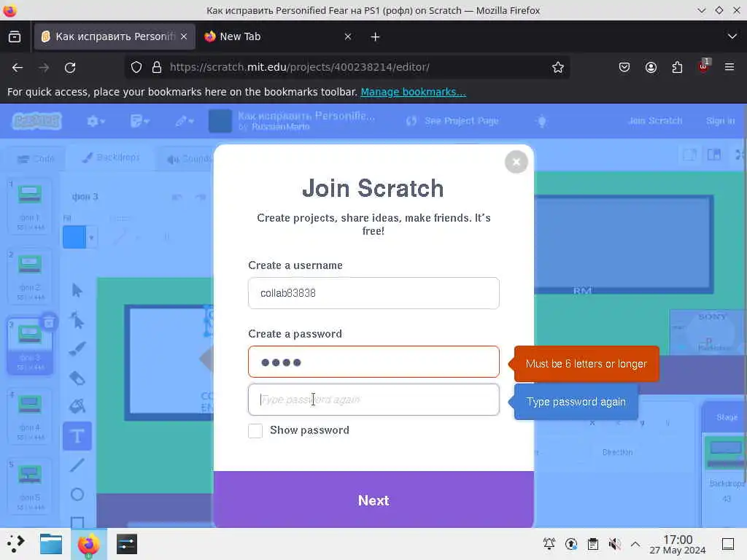Select backdrop thumbnail фон 4
Screen dimensions: 747x560
click(29, 416)
